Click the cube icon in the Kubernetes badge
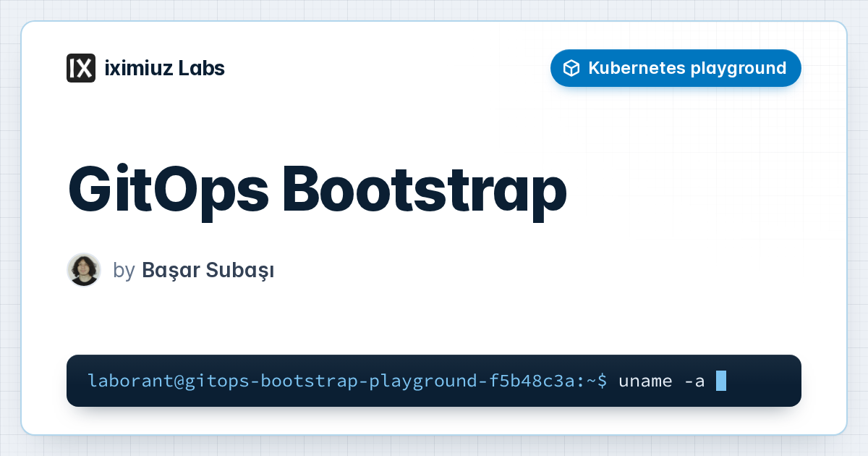Screen dimensions: 868x456 pyautogui.click(x=571, y=68)
